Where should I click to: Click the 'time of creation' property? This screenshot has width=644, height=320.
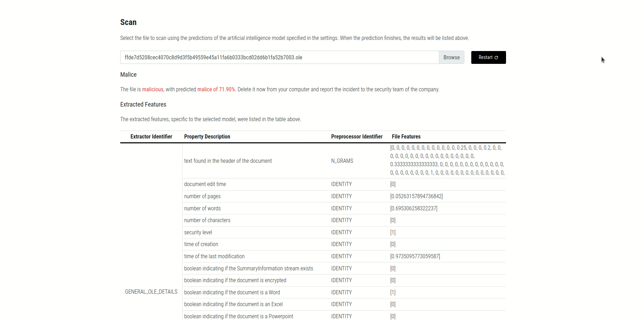tap(201, 244)
